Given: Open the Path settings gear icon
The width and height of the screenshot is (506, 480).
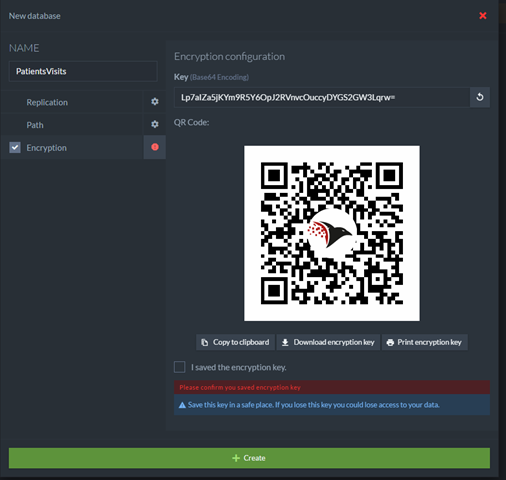Looking at the screenshot, I should click(x=155, y=124).
